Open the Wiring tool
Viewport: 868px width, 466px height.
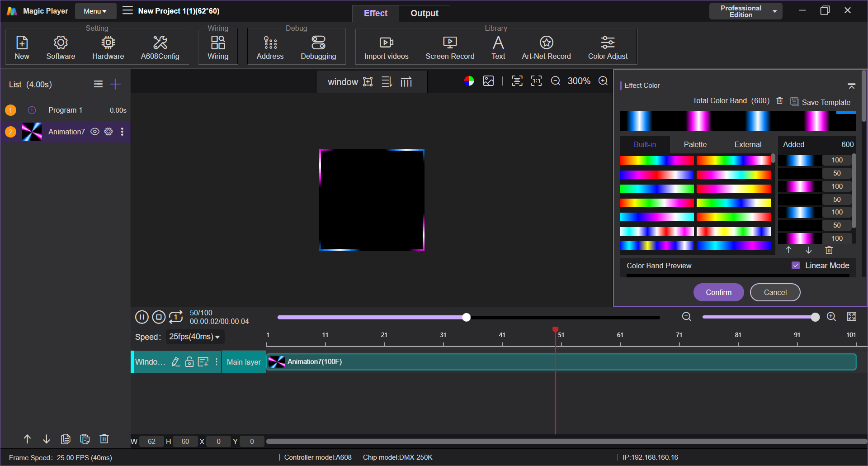218,47
